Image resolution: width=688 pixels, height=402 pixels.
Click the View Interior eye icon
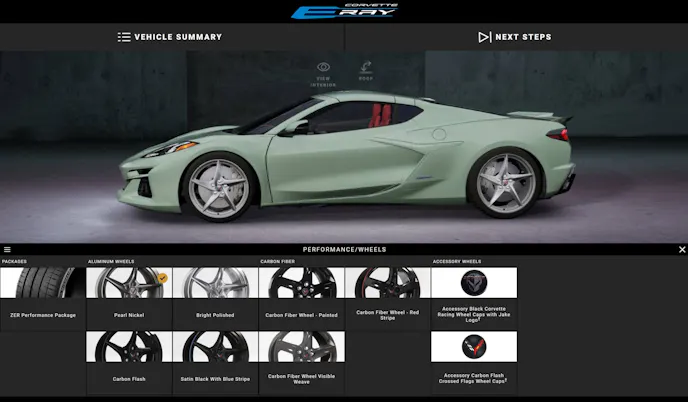[323, 68]
